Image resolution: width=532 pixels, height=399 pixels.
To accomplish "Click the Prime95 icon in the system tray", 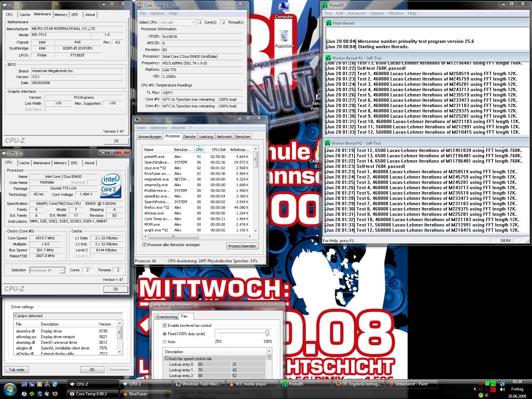I will point(493,383).
